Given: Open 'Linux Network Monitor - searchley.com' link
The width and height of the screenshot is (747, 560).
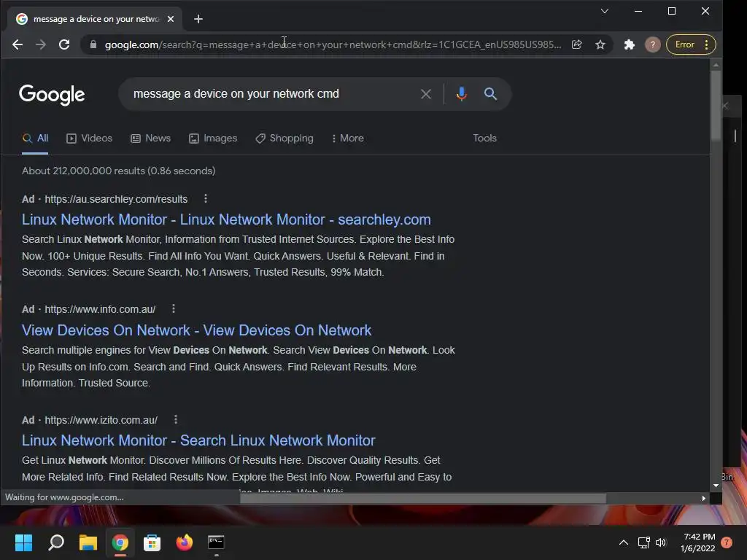Looking at the screenshot, I should coord(226,219).
